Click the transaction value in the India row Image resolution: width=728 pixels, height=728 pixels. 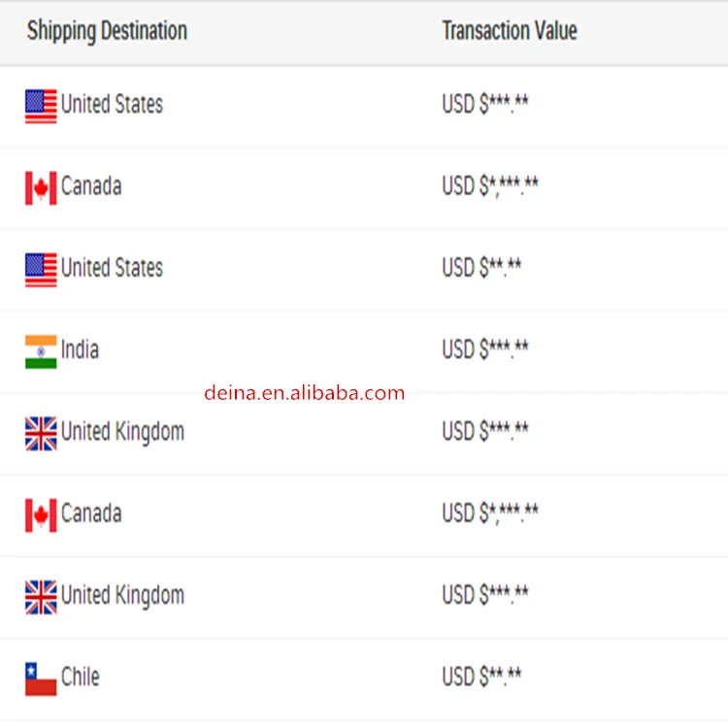(x=485, y=349)
